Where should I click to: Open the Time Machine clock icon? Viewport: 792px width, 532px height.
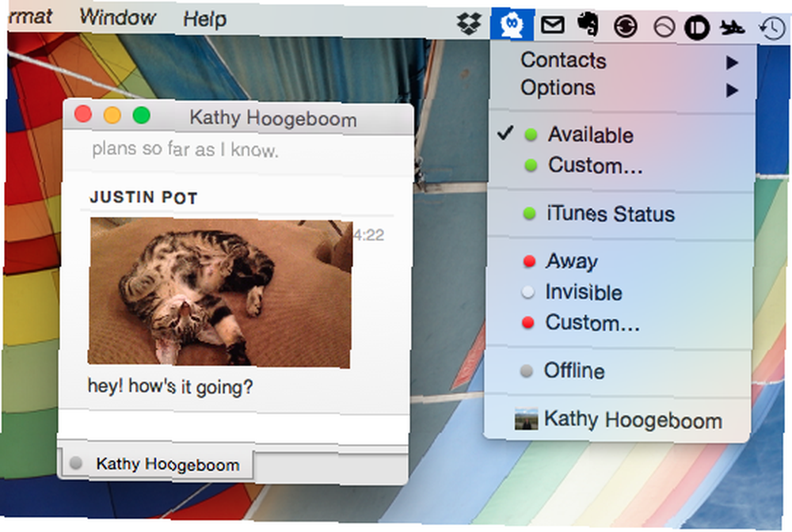coord(773,28)
